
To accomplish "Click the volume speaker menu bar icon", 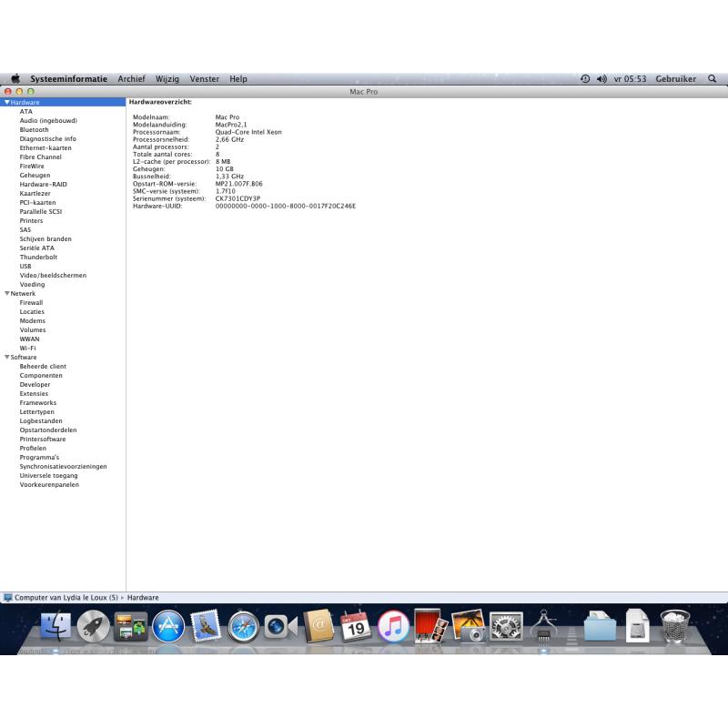I will click(602, 79).
